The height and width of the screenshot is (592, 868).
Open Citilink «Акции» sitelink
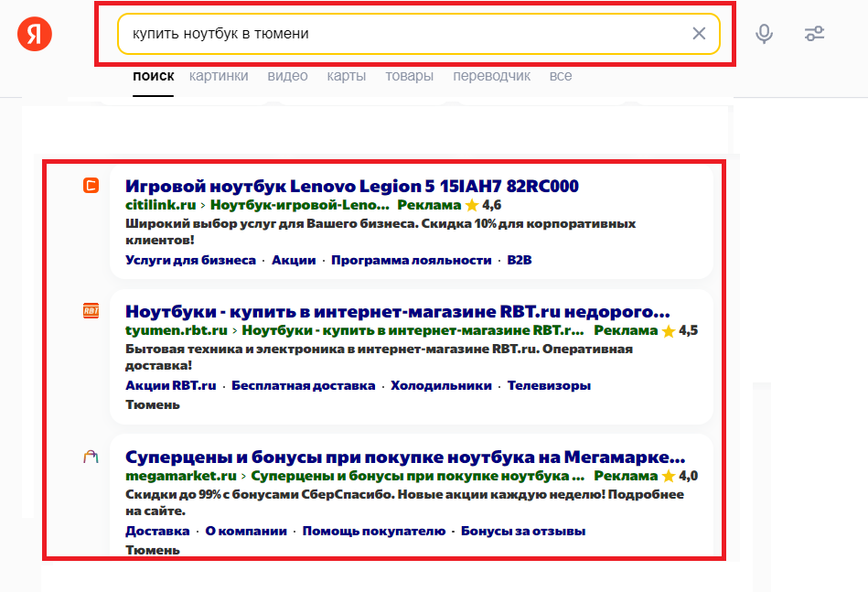coord(294,260)
